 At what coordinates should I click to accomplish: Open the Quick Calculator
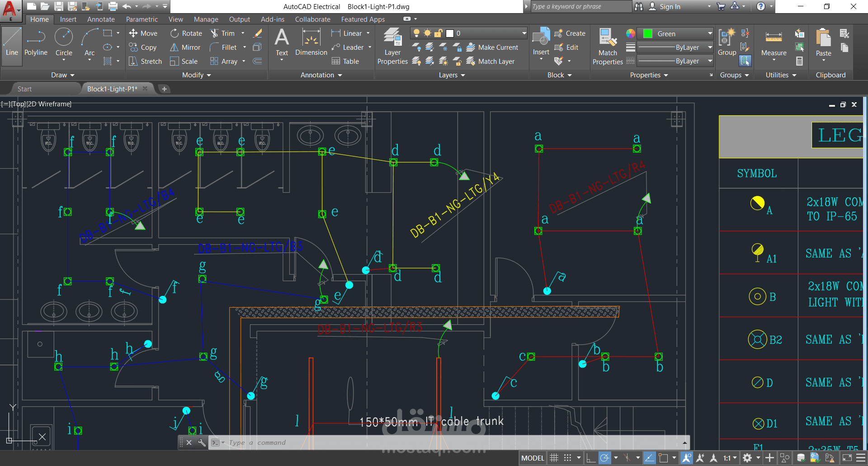pos(800,61)
